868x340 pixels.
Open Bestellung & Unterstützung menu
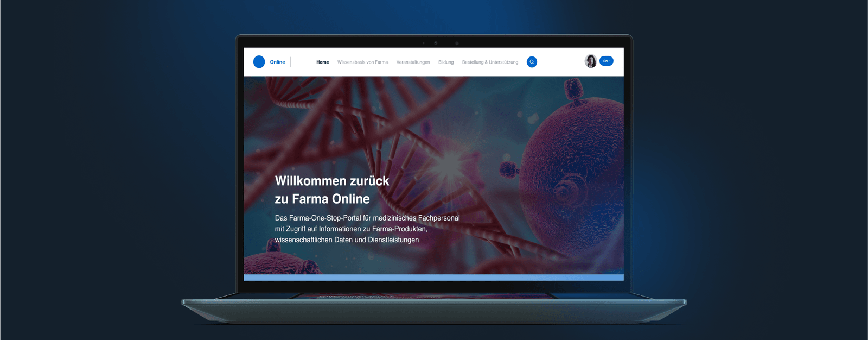click(x=490, y=62)
